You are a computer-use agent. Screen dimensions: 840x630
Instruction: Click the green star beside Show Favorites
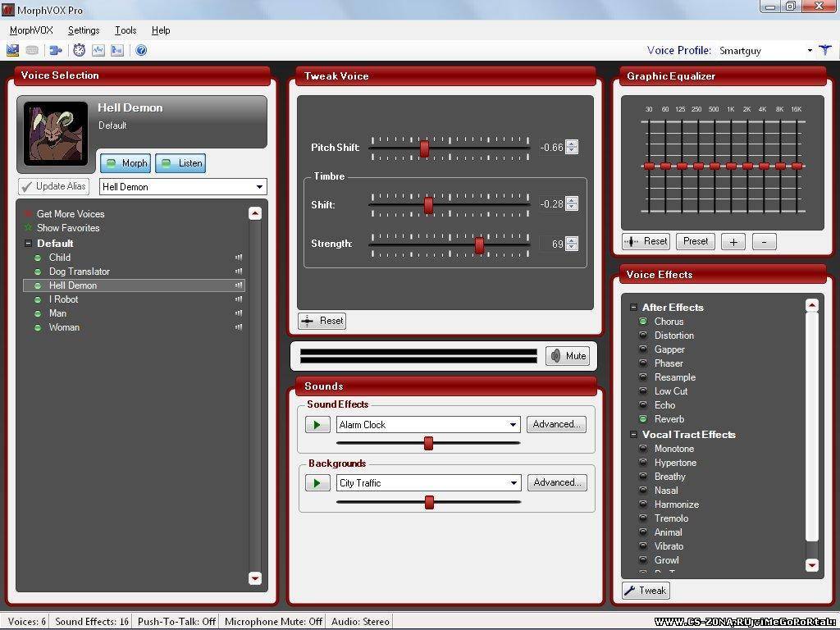pyautogui.click(x=29, y=228)
